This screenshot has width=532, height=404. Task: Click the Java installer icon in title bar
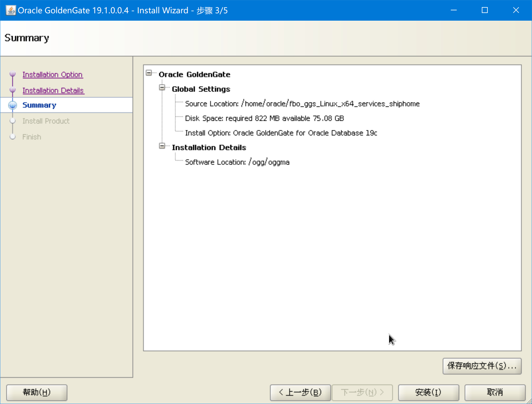pyautogui.click(x=11, y=10)
